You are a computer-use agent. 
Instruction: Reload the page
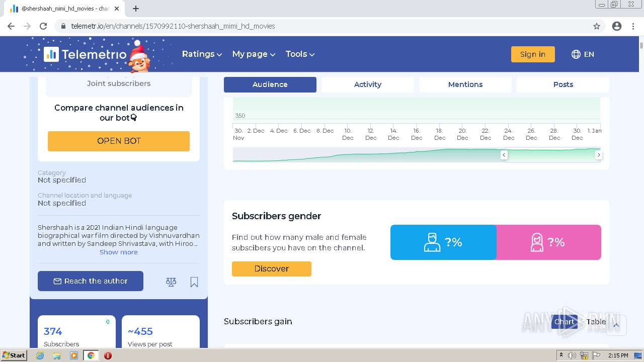click(x=43, y=26)
